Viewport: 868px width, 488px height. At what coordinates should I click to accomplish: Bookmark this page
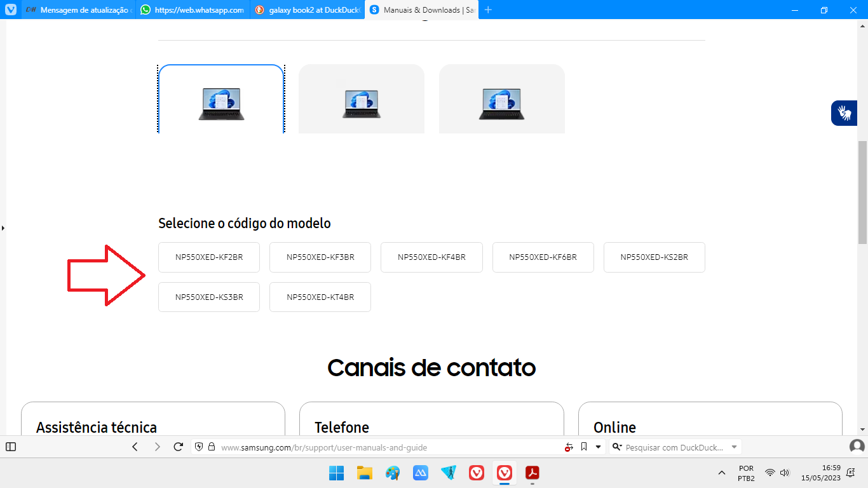pyautogui.click(x=584, y=447)
